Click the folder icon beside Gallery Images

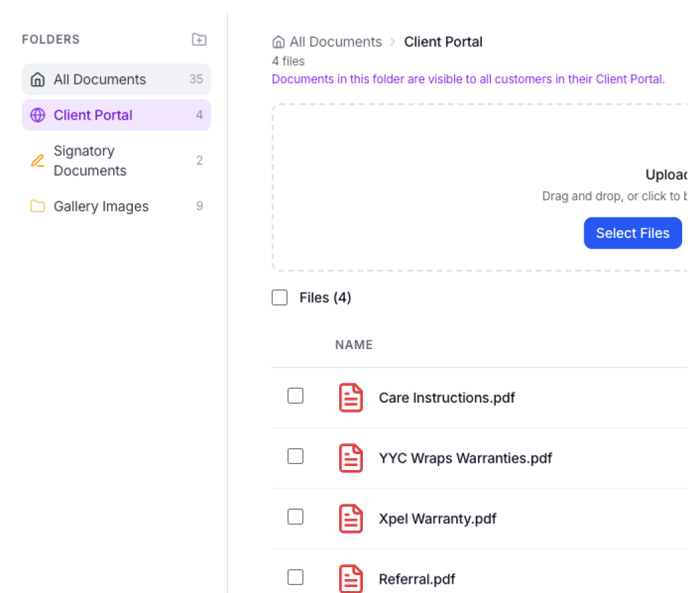pyautogui.click(x=38, y=206)
